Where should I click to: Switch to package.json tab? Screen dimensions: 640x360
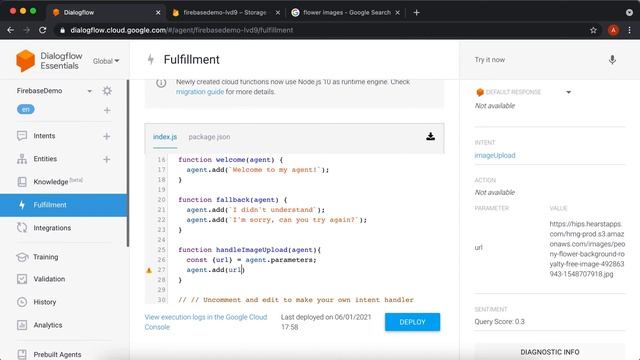pyautogui.click(x=209, y=137)
